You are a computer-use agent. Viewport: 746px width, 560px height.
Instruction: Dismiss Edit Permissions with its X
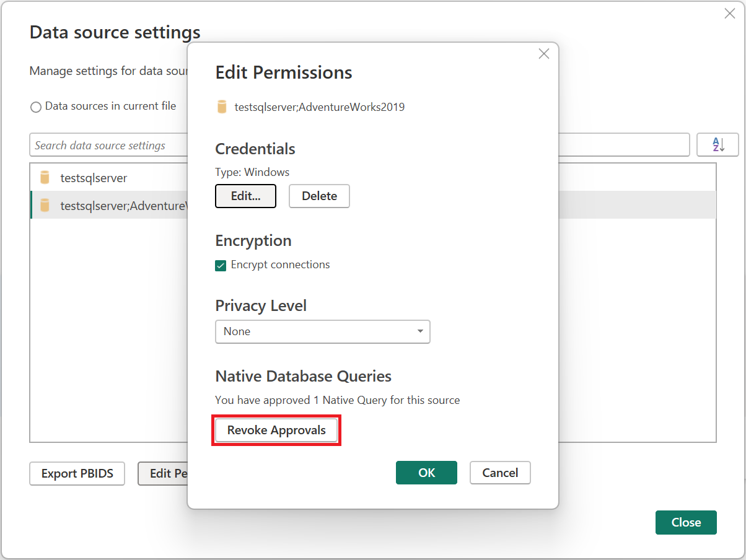coord(543,54)
